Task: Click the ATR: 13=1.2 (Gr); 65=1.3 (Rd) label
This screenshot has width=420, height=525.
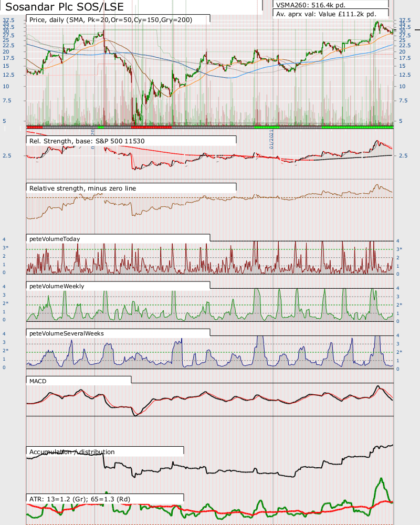Action: [80, 499]
